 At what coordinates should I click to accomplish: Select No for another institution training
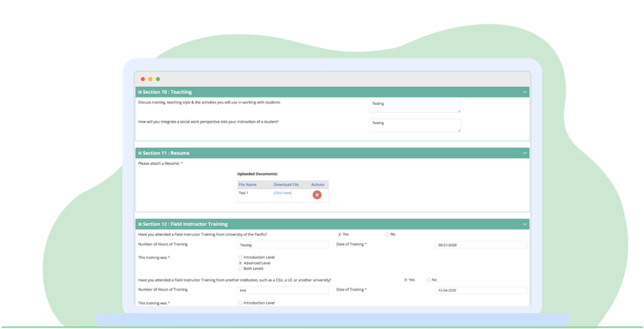coord(428,280)
